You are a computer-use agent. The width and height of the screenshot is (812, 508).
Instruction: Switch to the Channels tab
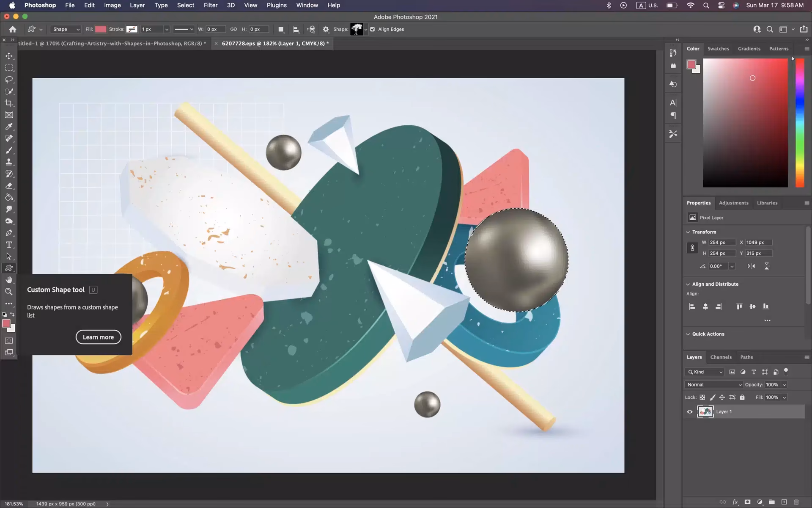[x=721, y=357]
